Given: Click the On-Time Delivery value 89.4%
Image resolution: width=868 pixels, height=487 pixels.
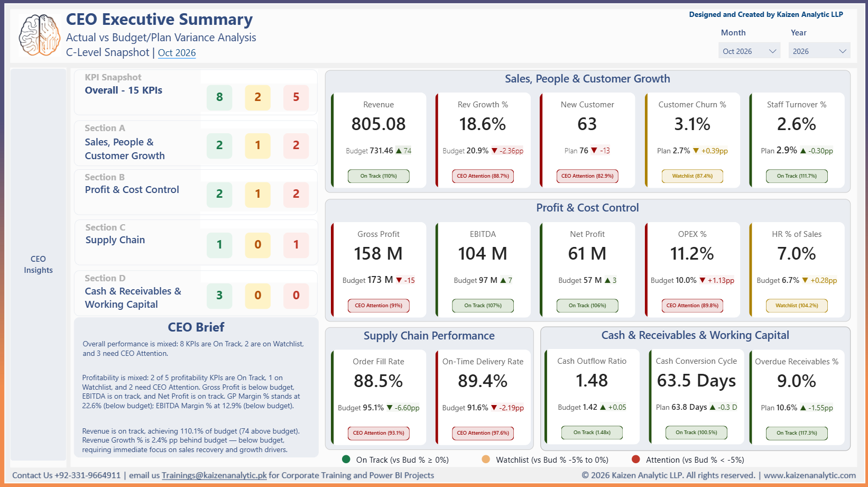Looking at the screenshot, I should coord(483,381).
